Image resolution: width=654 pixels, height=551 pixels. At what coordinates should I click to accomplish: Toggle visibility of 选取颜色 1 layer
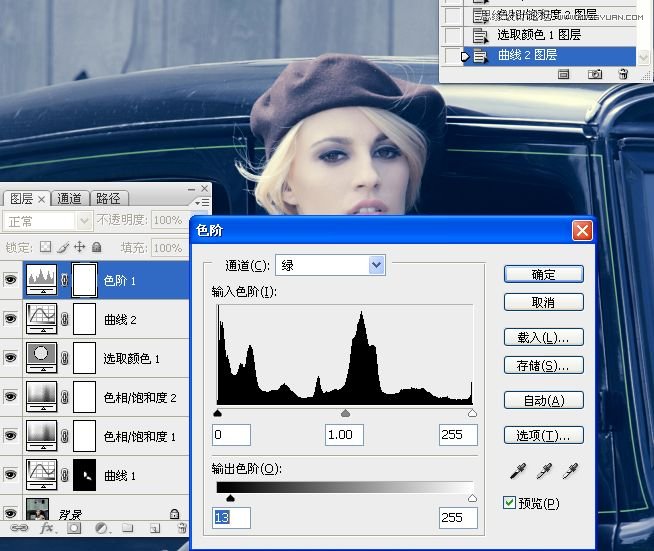[11, 358]
